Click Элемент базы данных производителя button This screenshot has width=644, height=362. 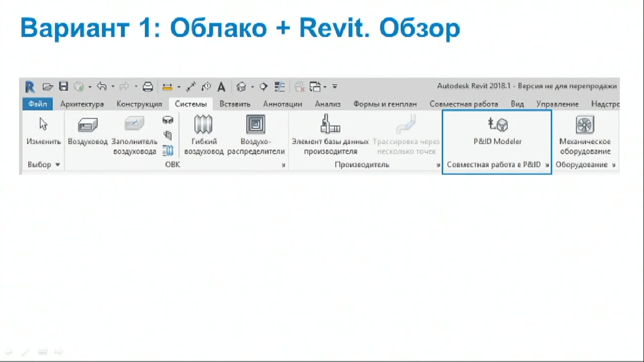pyautogui.click(x=330, y=135)
